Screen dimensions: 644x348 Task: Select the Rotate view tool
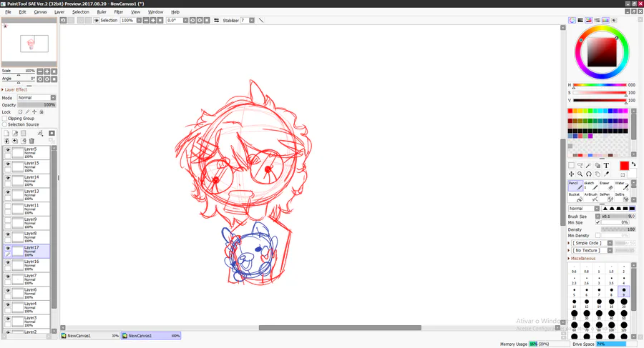point(589,174)
